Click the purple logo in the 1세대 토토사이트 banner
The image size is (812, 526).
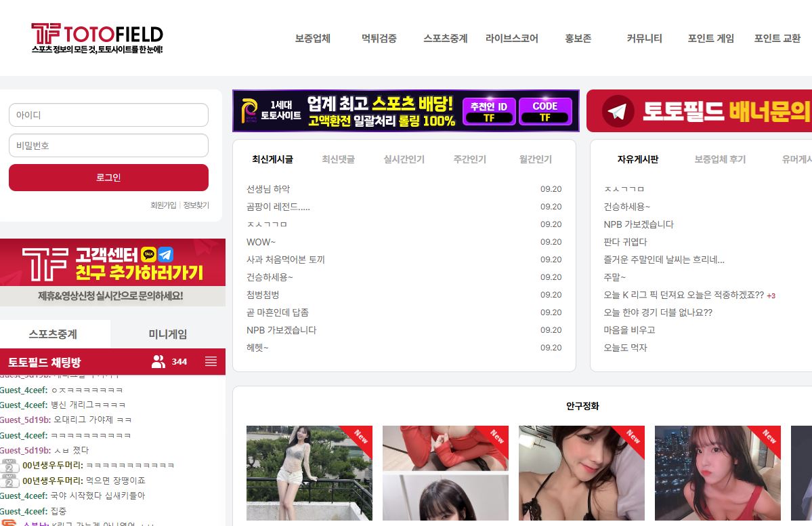[x=249, y=111]
